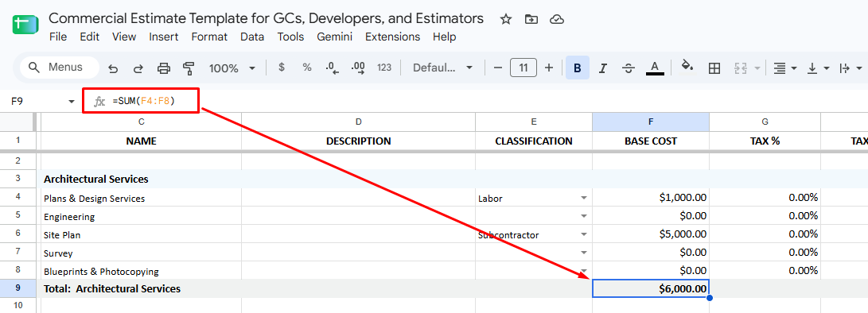Open the Extensions menu
The image size is (868, 313).
(392, 37)
